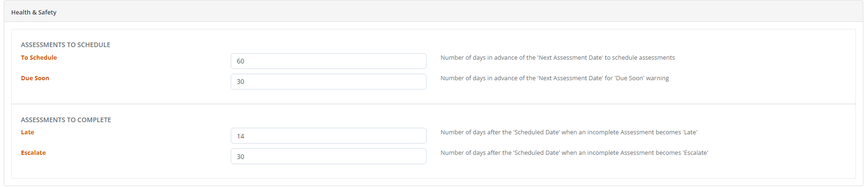Viewport: 868px width, 187px height.
Task: Click the orange Due Soon label
Action: coord(35,78)
